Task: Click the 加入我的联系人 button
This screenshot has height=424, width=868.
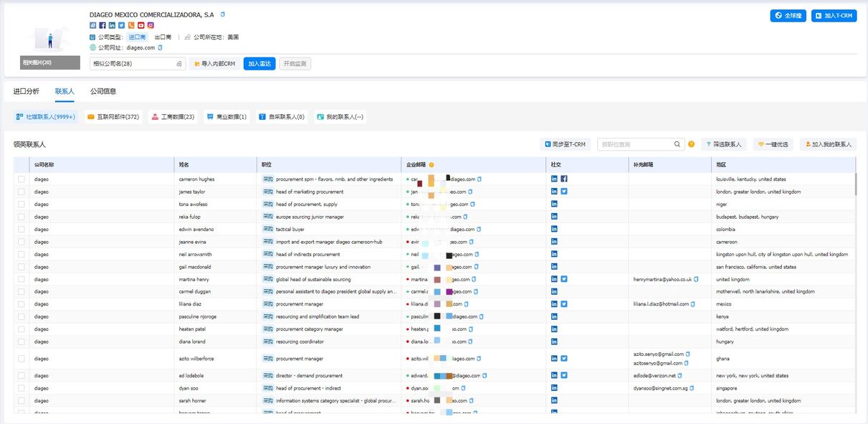Action: pos(828,144)
